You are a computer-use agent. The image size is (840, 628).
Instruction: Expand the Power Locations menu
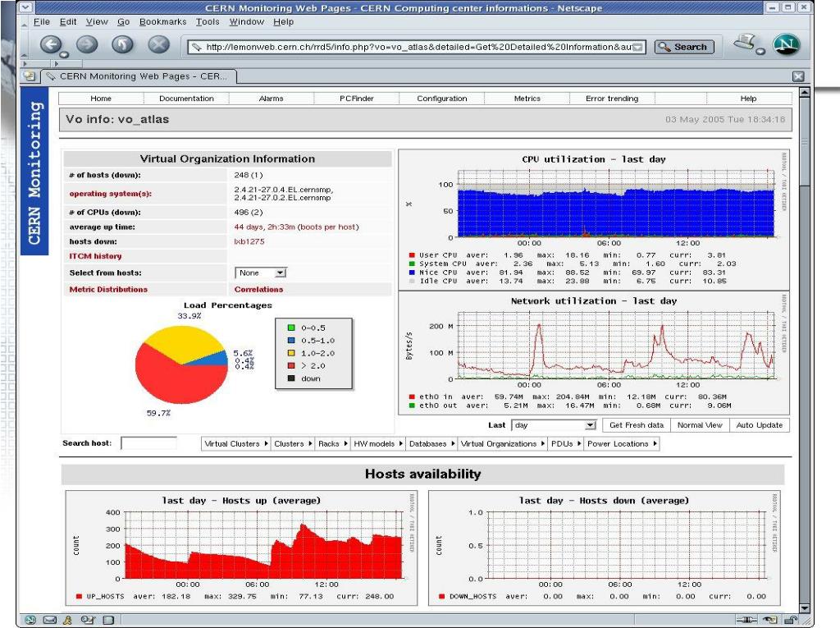tap(622, 443)
